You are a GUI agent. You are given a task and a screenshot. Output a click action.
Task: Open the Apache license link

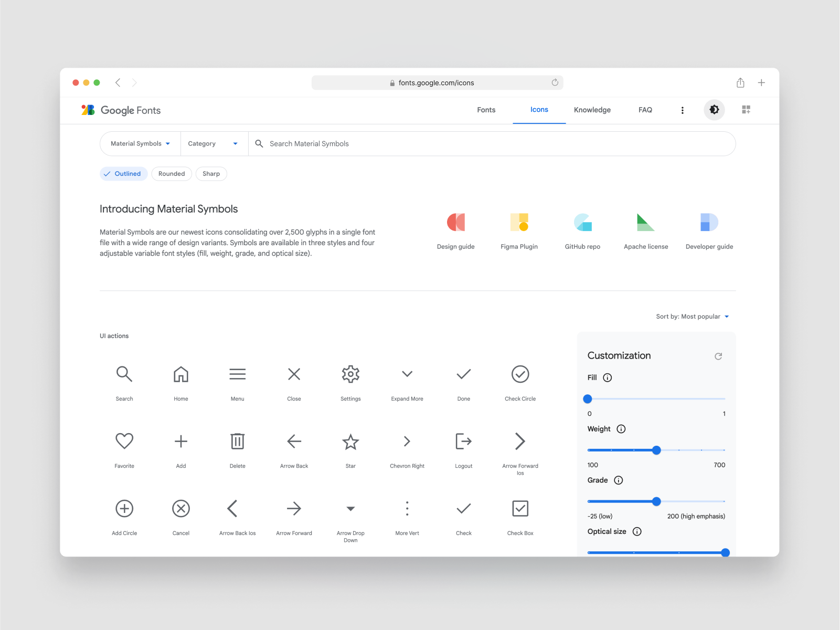coord(646,231)
